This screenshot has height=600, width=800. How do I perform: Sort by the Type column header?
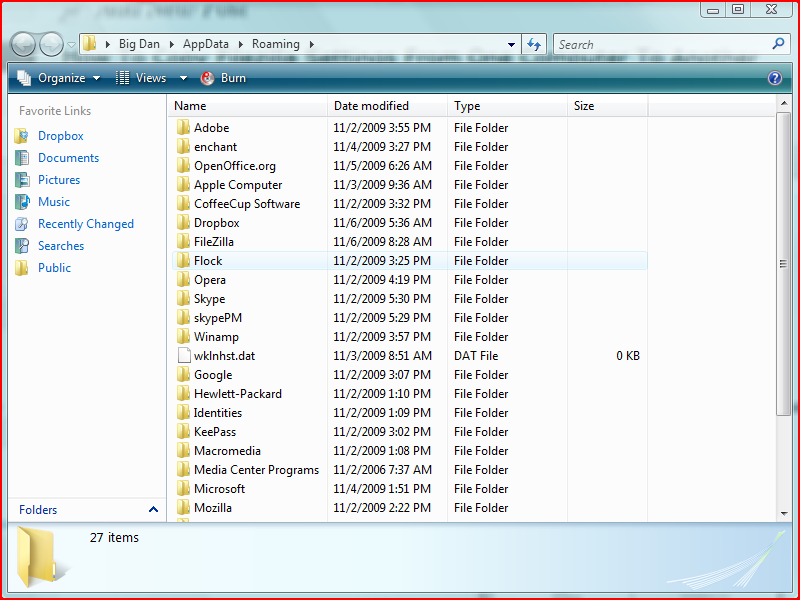[507, 106]
